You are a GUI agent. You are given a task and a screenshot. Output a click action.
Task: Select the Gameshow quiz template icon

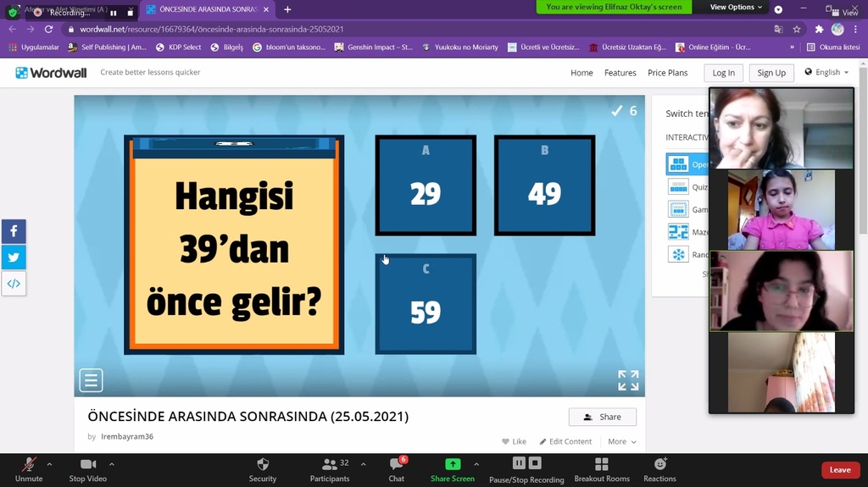[x=678, y=210]
